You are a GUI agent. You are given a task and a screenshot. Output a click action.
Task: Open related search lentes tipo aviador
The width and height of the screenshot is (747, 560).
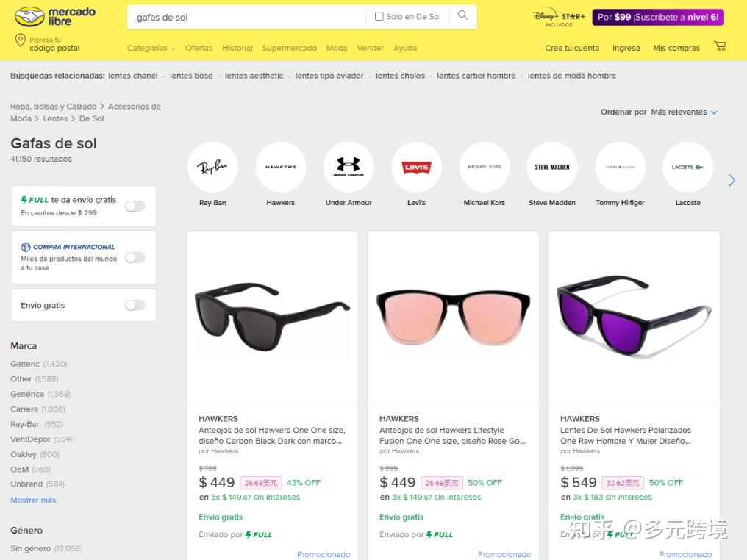[329, 76]
